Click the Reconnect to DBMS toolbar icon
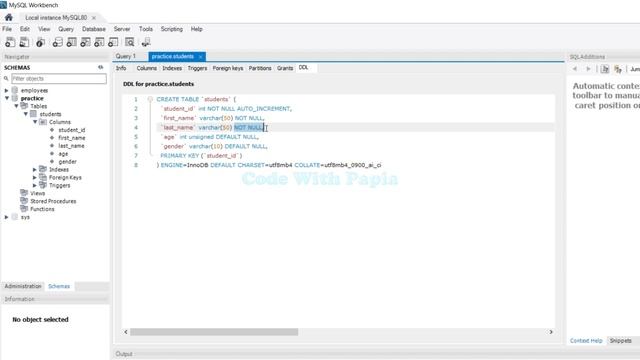 [x=146, y=42]
